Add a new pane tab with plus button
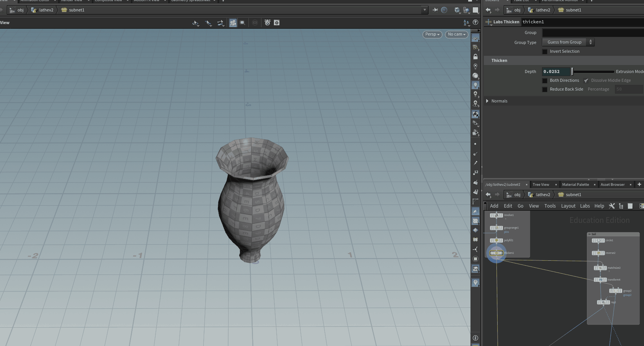Screen dimensions: 644x346 click(639, 185)
